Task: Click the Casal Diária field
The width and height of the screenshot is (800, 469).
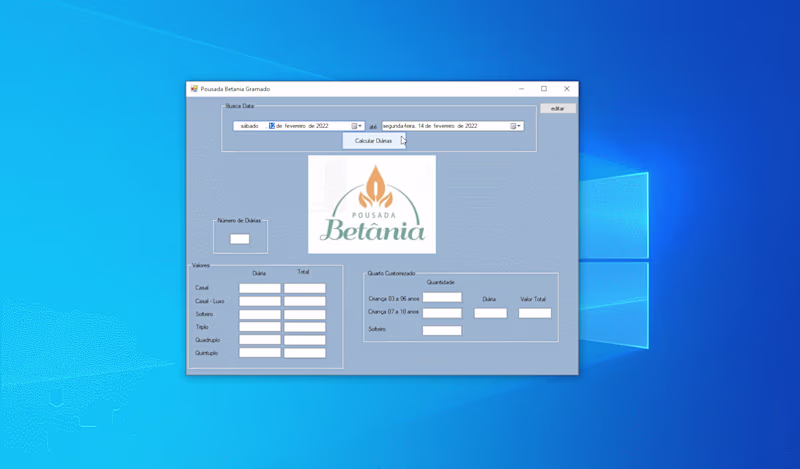Action: 260,288
